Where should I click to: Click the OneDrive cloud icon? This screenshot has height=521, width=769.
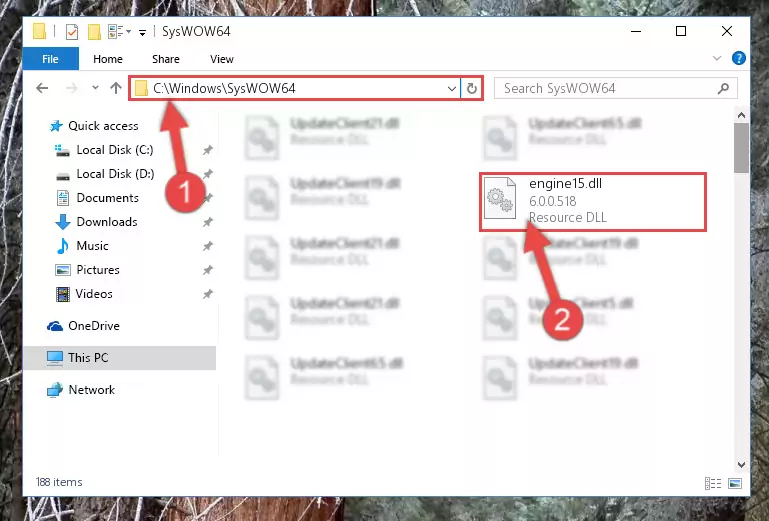[55, 326]
